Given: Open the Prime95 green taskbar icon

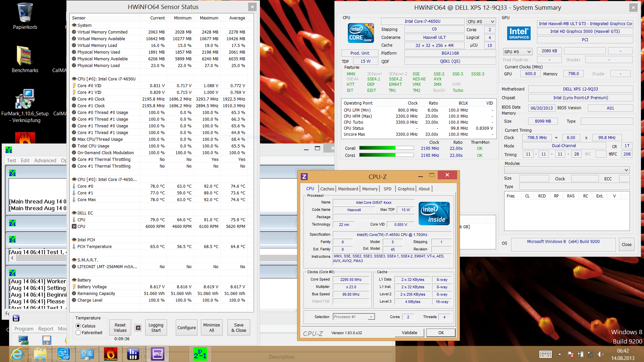Looking at the screenshot, I should click(x=200, y=354).
